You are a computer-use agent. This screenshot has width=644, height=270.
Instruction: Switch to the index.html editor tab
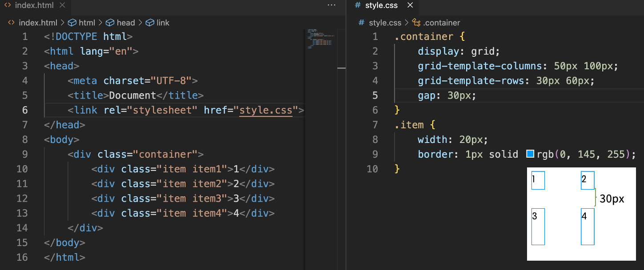34,6
